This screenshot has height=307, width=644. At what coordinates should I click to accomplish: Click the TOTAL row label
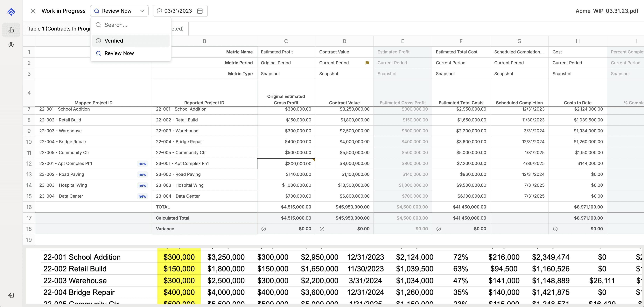(x=163, y=207)
